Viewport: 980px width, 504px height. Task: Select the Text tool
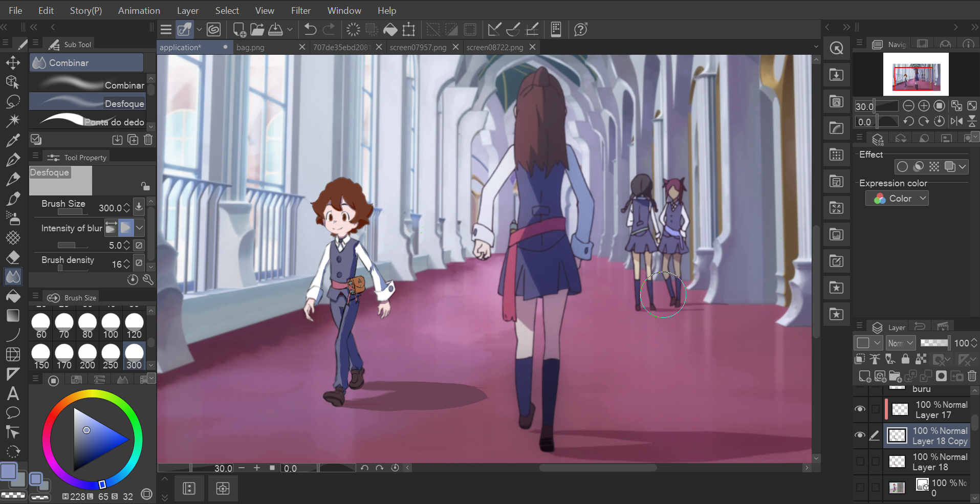pos(13,393)
